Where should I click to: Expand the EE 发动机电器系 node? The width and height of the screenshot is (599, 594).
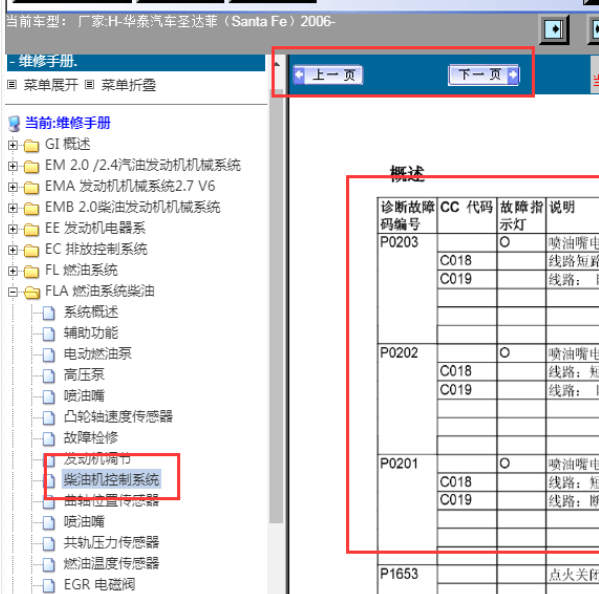pyautogui.click(x=13, y=229)
